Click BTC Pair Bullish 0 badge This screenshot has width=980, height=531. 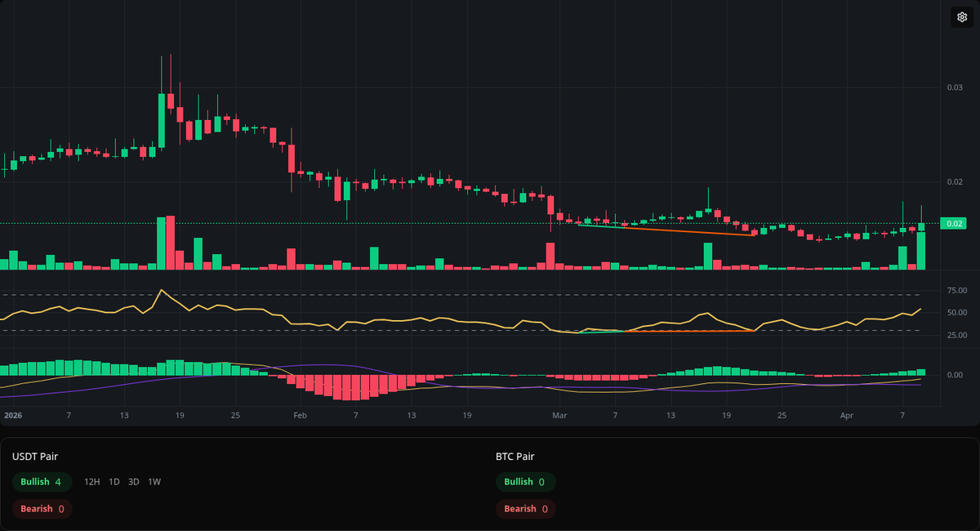[526, 482]
